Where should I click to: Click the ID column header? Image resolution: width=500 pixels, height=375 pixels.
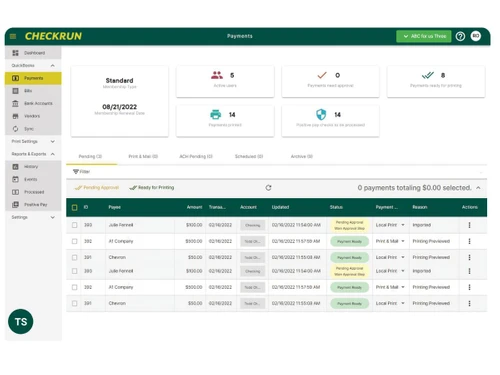(86, 207)
